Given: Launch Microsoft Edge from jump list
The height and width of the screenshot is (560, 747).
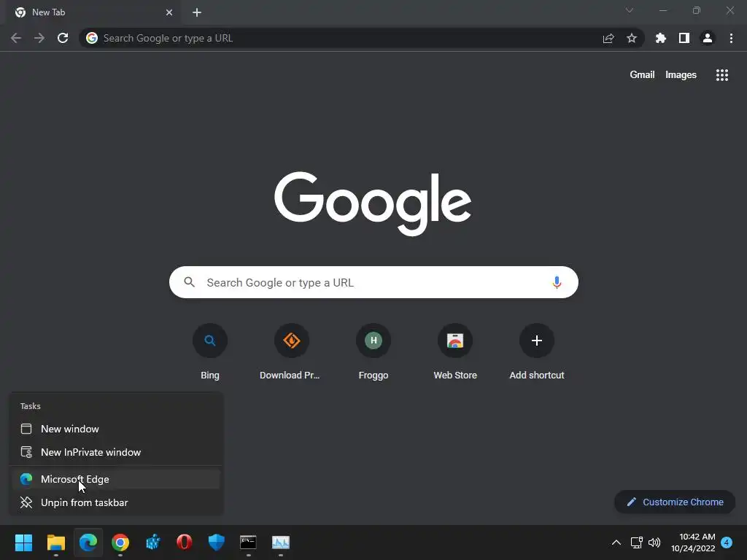Looking at the screenshot, I should coord(116,479).
